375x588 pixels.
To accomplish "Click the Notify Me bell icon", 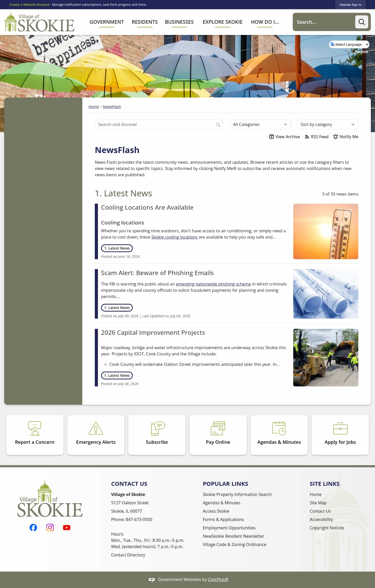I will [x=336, y=137].
